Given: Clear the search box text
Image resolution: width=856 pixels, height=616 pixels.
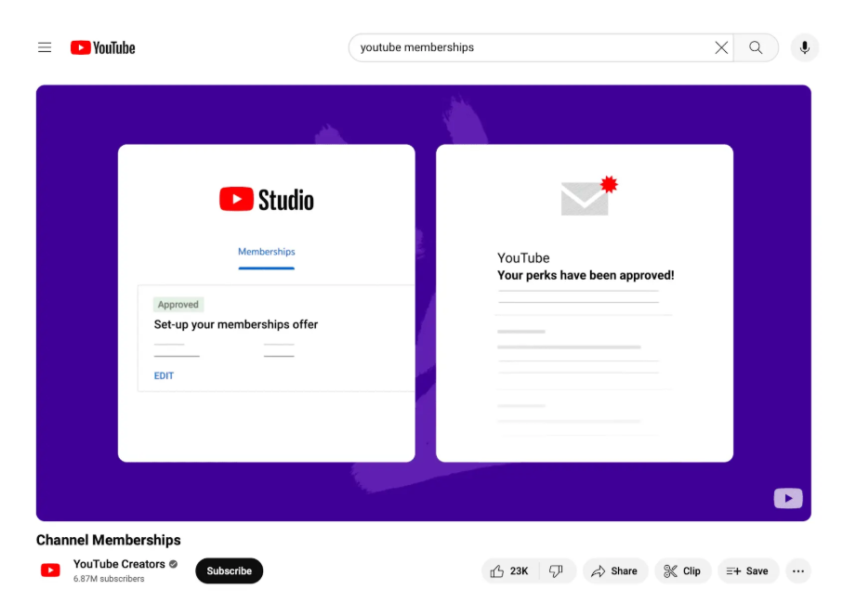Looking at the screenshot, I should coord(721,48).
